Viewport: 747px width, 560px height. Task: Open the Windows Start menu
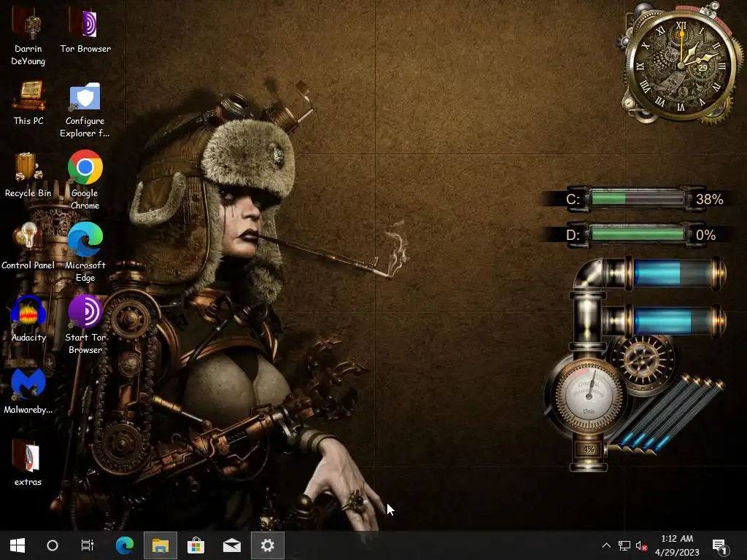18,545
